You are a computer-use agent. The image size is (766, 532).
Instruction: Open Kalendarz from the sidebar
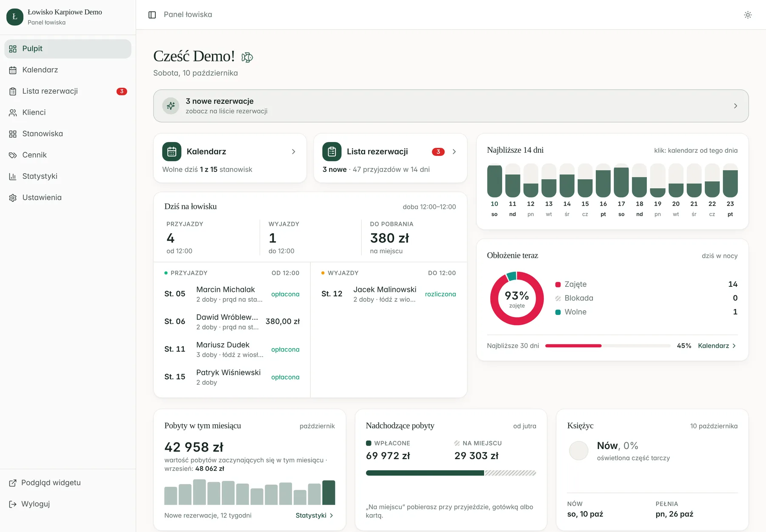pyautogui.click(x=68, y=70)
